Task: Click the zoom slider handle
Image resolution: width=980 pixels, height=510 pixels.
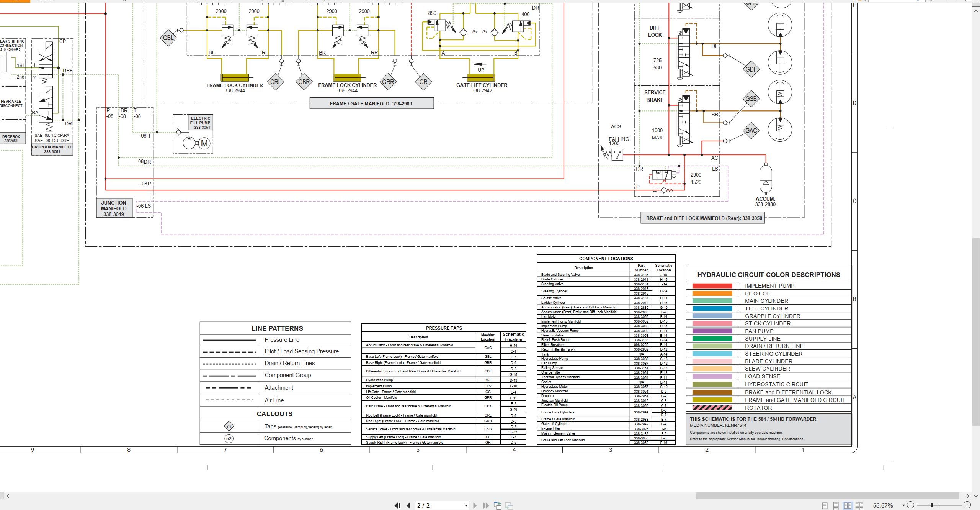Action: 932,505
